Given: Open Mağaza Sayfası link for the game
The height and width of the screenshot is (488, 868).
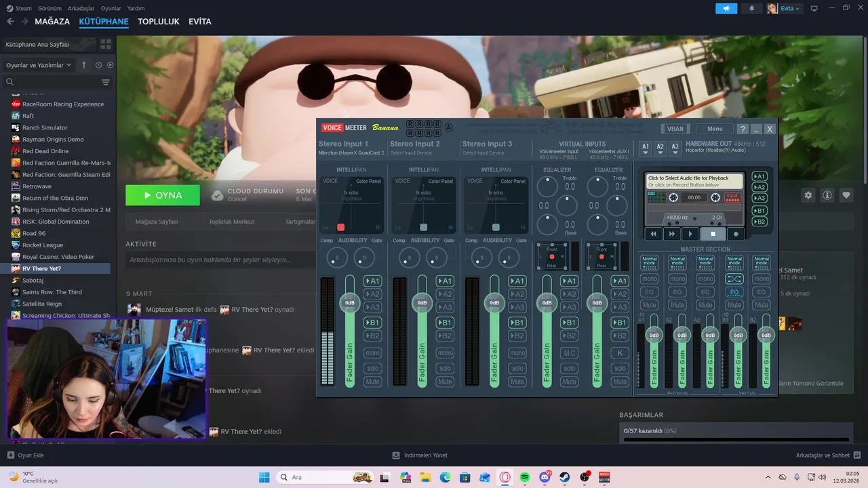Looking at the screenshot, I should 157,222.
